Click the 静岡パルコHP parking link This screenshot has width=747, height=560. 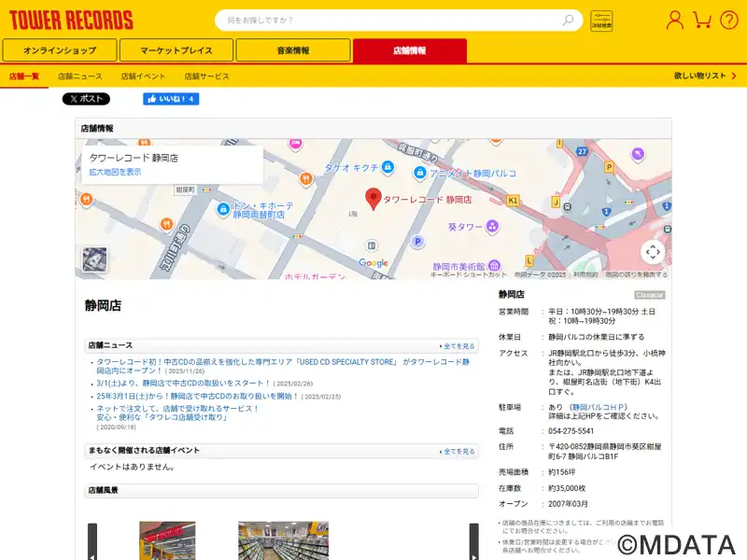pos(598,407)
